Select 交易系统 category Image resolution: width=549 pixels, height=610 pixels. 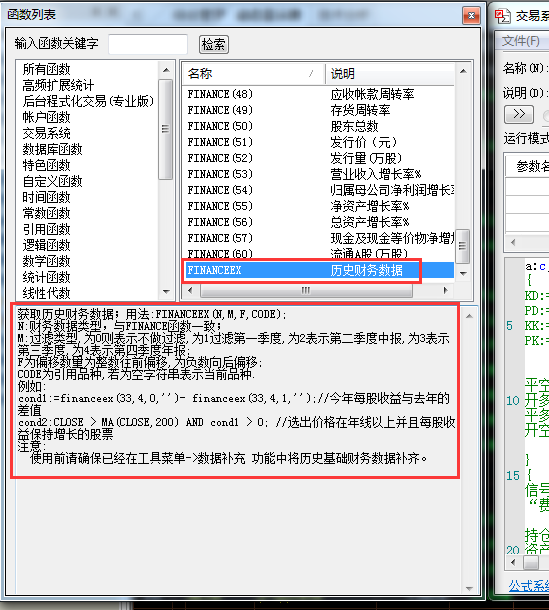tap(46, 133)
